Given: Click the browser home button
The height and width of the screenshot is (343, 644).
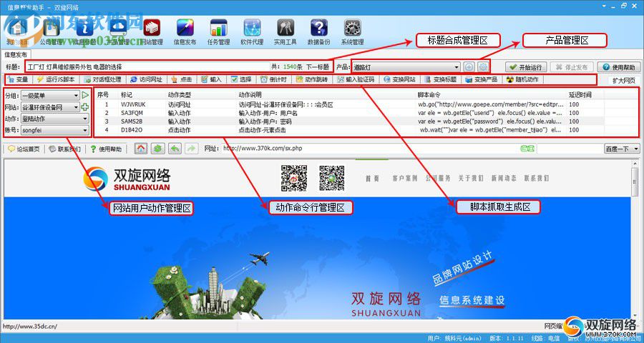Looking at the screenshot, I should [x=141, y=149].
